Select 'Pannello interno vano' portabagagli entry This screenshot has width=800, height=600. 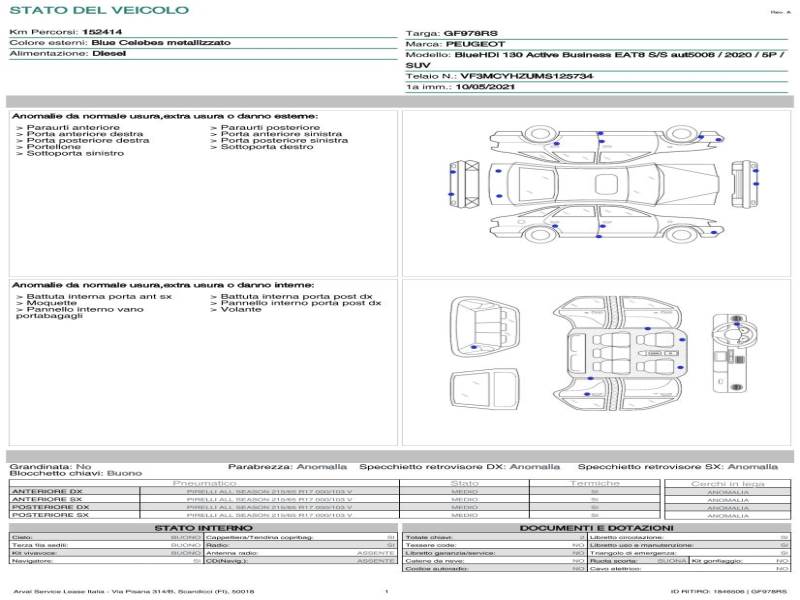tap(80, 312)
